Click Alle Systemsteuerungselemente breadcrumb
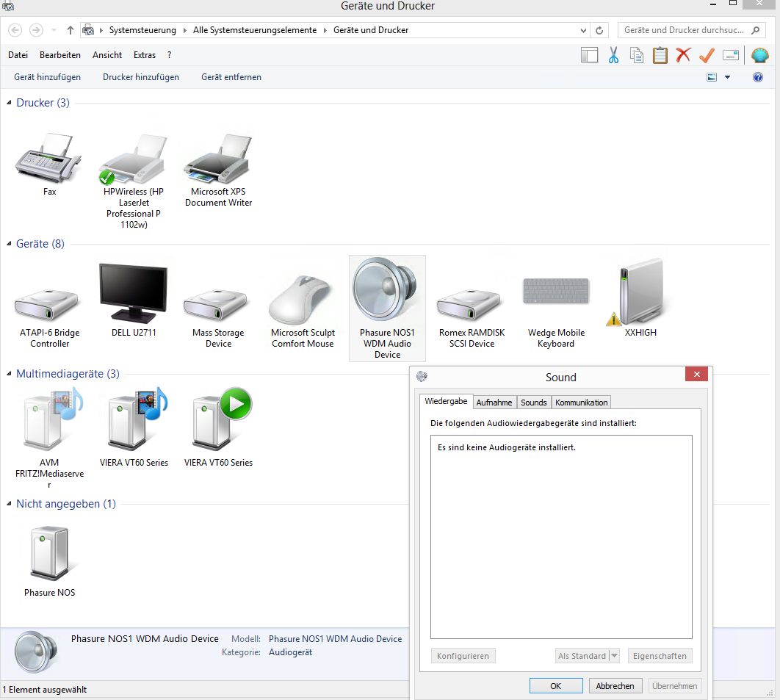Viewport: 780px width, 700px height. pos(255,30)
